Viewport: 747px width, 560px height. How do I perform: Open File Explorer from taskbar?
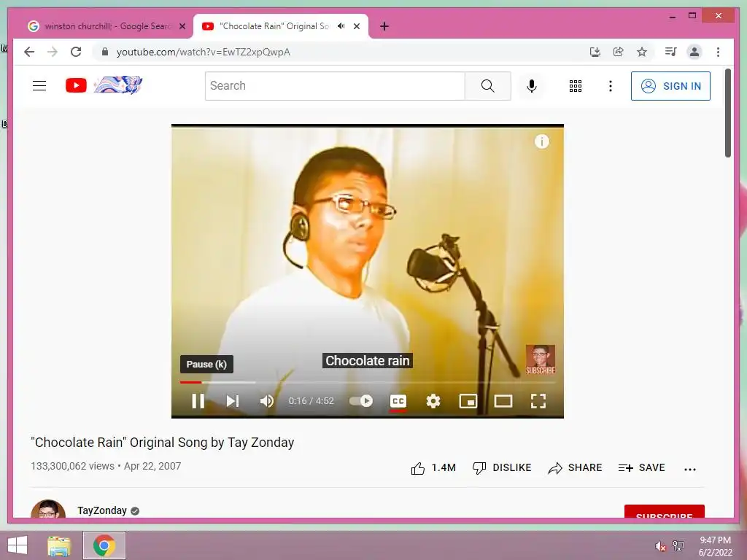click(x=59, y=545)
